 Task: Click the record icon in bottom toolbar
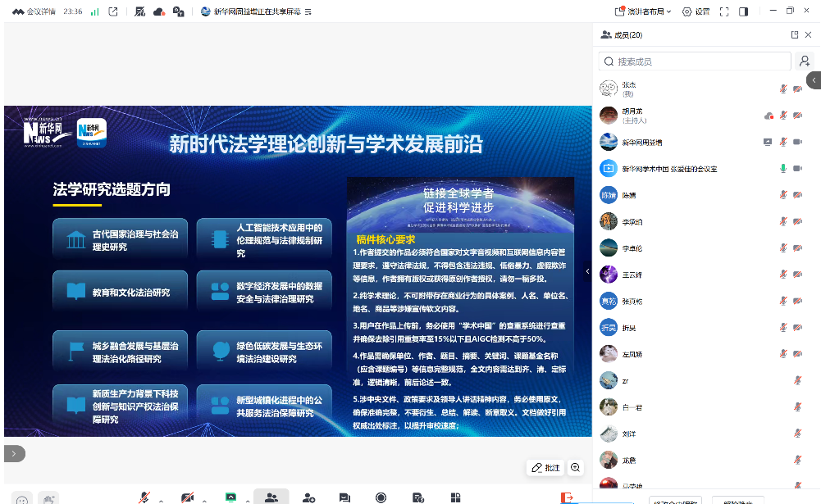[381, 497]
